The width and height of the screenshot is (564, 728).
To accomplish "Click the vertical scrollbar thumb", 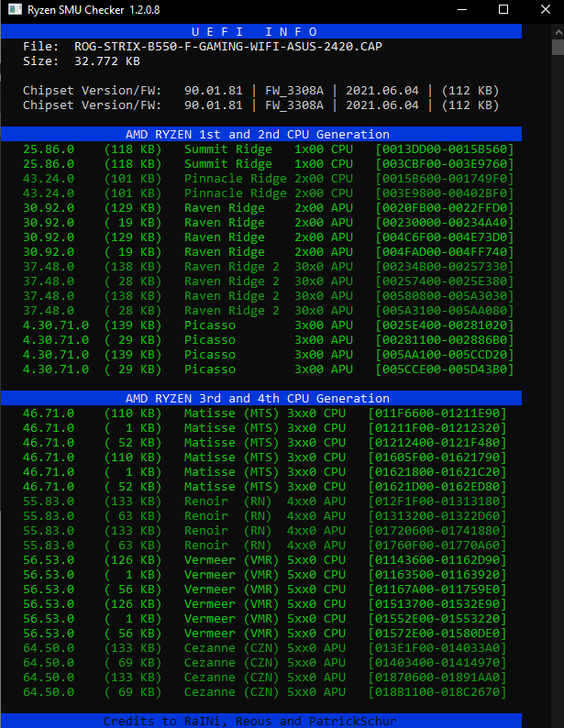I will [558, 48].
